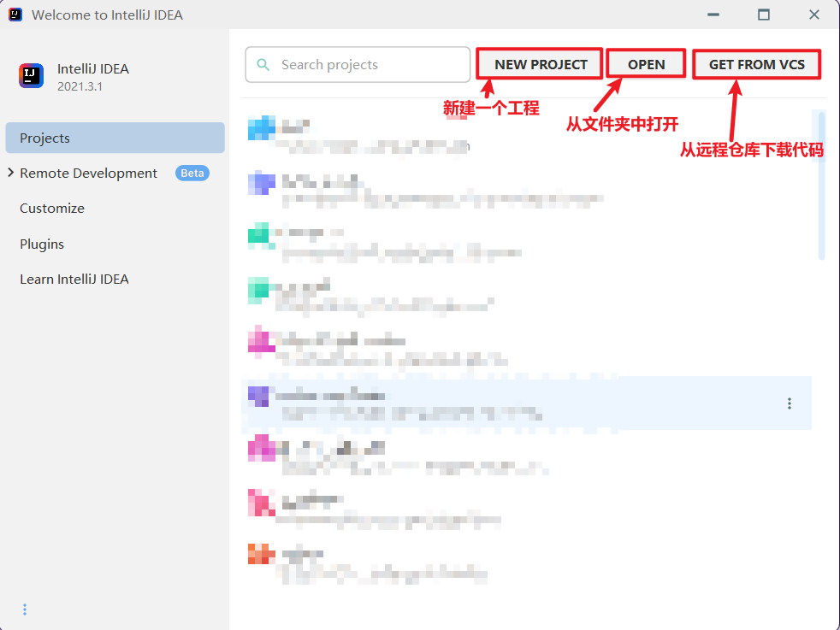
Task: Open the three-dot menu on highlighted project
Action: point(790,403)
